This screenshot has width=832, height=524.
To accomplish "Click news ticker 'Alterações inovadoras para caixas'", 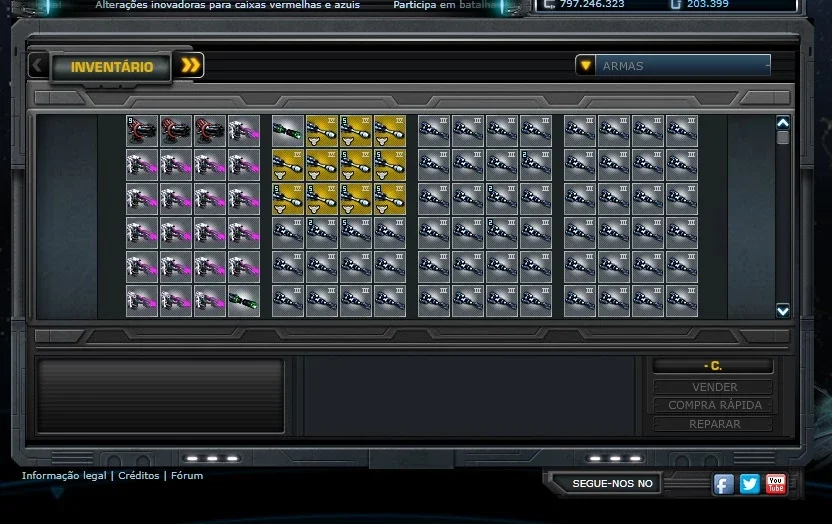I will point(228,5).
